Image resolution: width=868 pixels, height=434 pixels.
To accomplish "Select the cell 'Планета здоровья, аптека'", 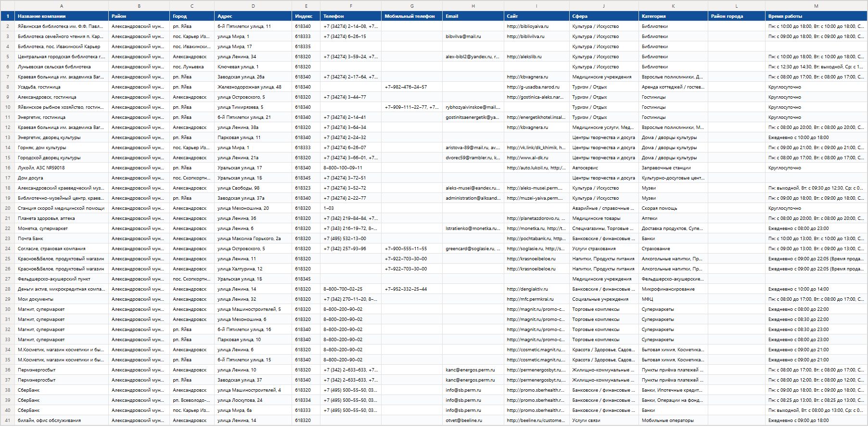I will [62, 218].
